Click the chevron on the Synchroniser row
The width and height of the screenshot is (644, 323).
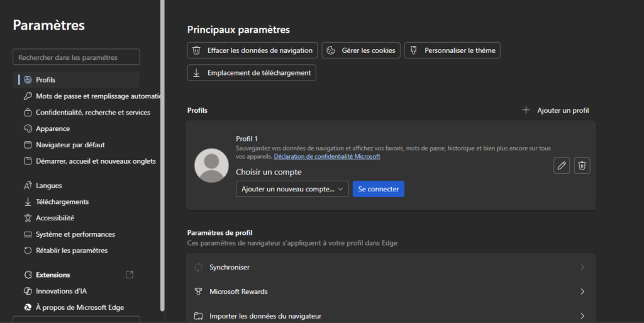pyautogui.click(x=582, y=267)
